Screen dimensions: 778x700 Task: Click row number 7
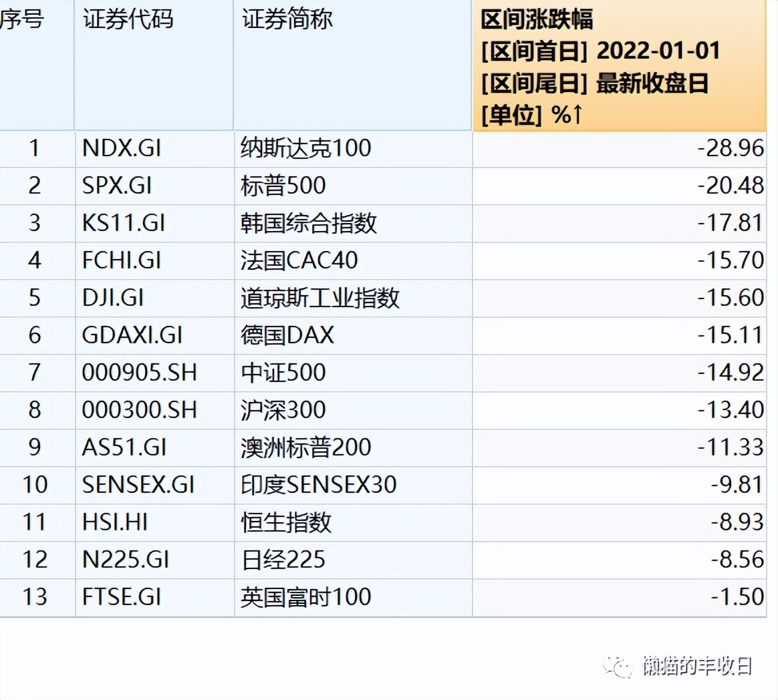tap(33, 373)
